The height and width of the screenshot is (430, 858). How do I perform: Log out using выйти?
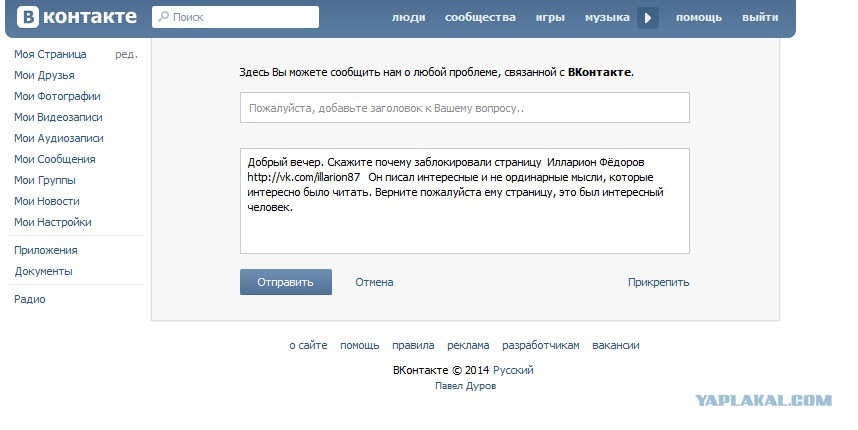coord(760,18)
